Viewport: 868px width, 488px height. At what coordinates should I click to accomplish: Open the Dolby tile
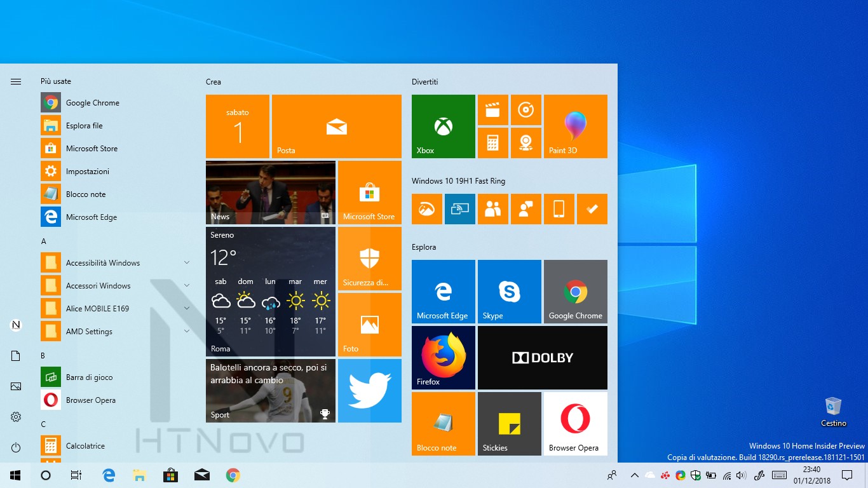542,357
